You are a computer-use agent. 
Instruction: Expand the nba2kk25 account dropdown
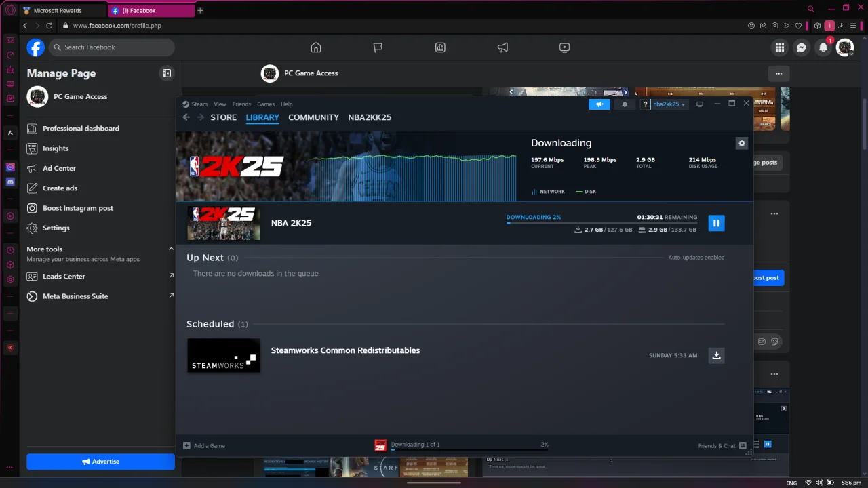670,104
